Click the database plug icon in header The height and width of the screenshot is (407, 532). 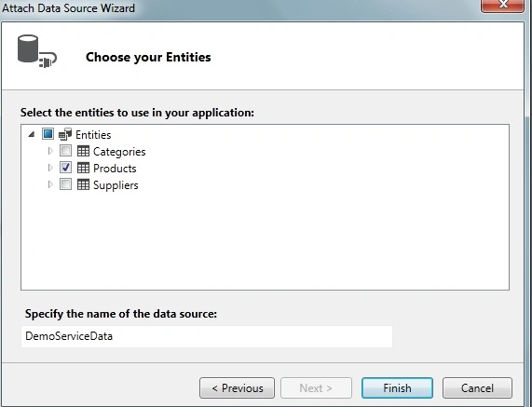coord(36,51)
